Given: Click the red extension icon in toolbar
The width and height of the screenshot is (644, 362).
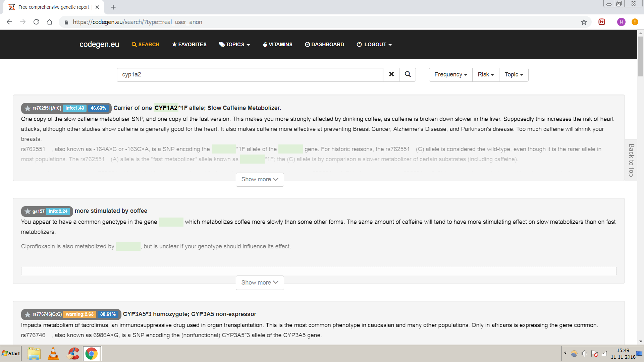Looking at the screenshot, I should click(602, 22).
